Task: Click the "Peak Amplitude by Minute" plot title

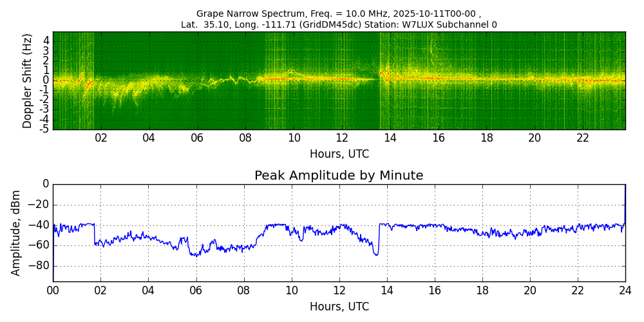Action: [339, 176]
